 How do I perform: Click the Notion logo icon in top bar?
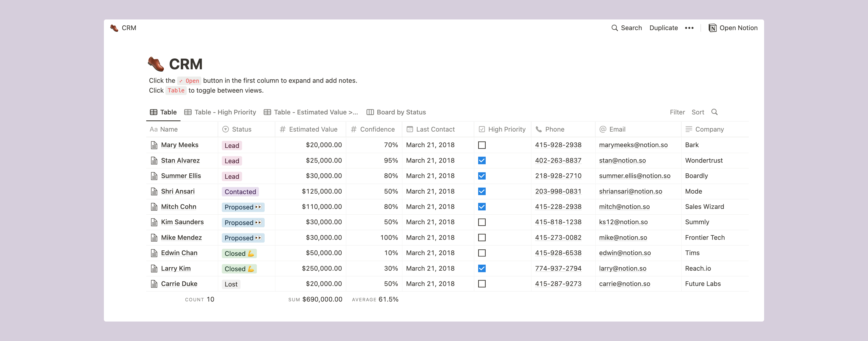[712, 28]
